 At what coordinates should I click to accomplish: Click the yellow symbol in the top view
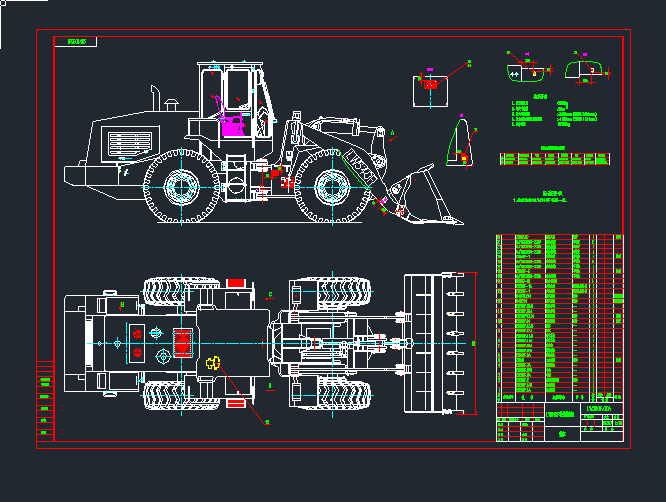tap(212, 363)
